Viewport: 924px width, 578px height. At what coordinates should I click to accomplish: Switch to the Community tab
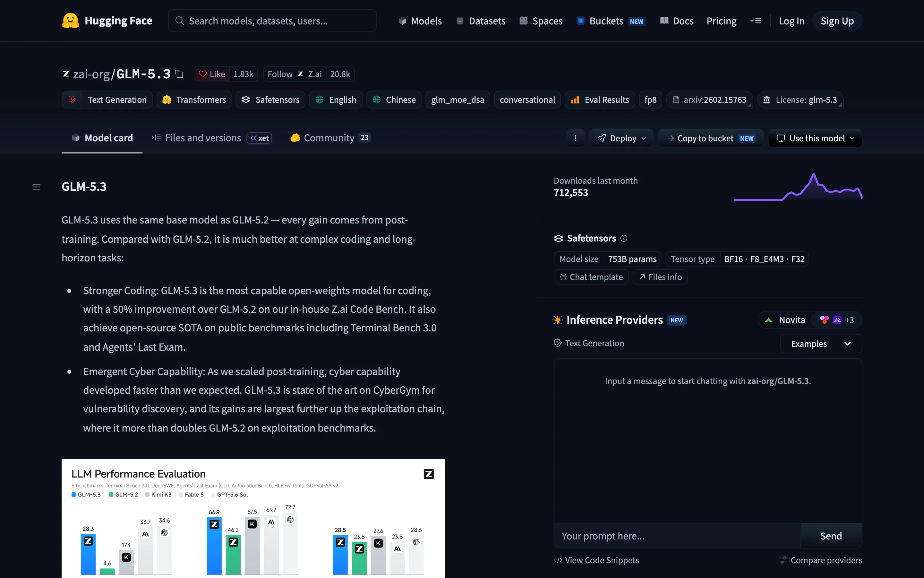click(330, 138)
